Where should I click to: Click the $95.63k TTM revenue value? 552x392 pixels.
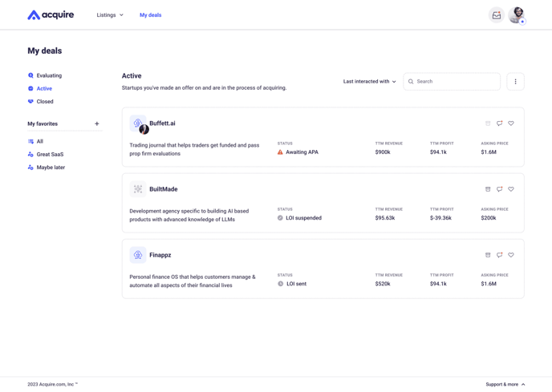[x=385, y=218]
